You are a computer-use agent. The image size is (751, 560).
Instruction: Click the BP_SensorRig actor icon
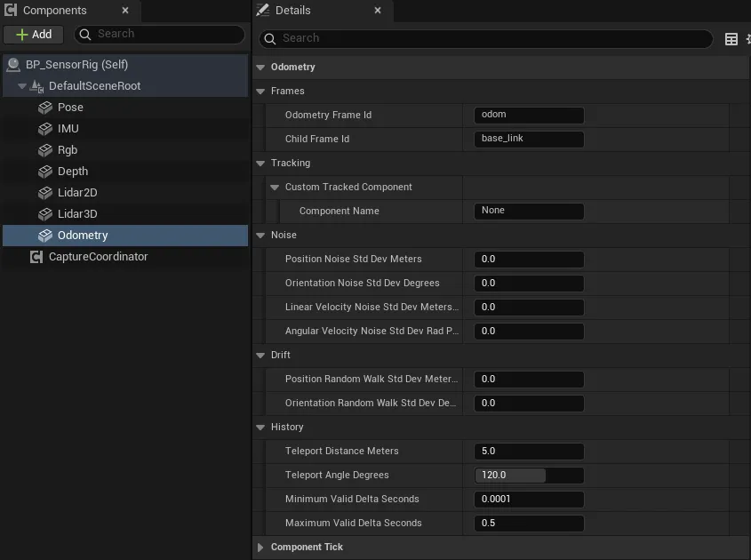click(x=13, y=65)
